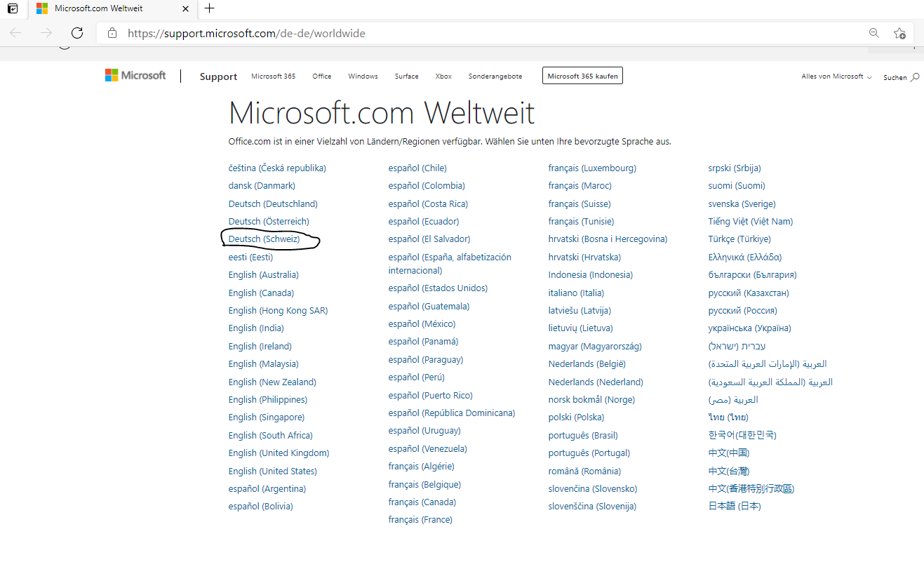
Task: Add this page to favorites with the star icon
Action: pos(899,33)
